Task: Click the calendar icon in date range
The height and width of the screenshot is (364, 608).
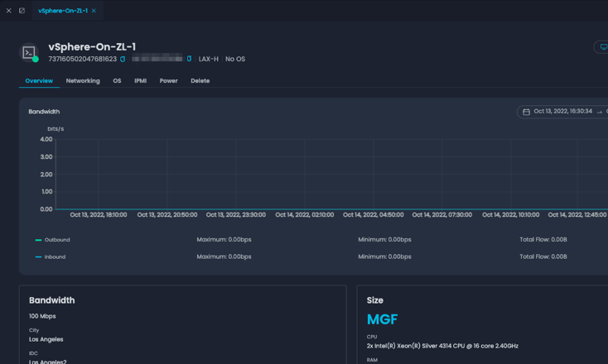Action: [x=526, y=112]
